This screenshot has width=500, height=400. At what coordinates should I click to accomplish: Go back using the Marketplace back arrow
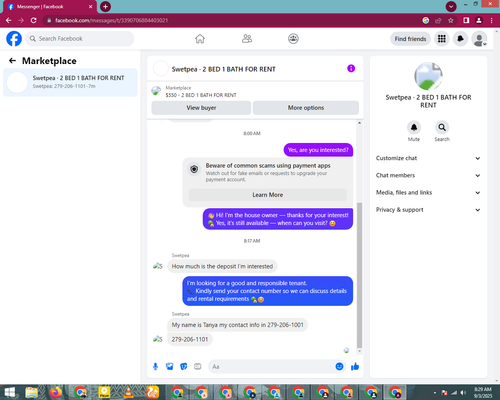(x=12, y=61)
